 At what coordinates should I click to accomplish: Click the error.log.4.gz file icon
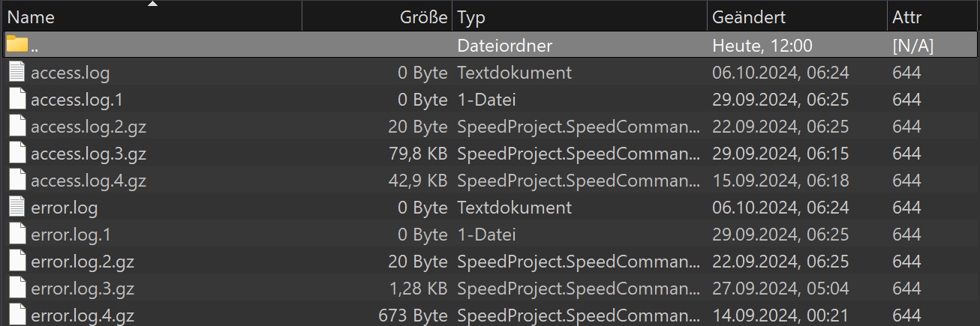pos(17,316)
